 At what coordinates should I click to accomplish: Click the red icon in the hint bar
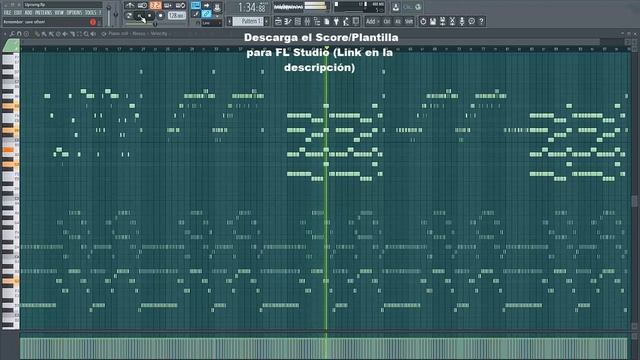(x=93, y=22)
